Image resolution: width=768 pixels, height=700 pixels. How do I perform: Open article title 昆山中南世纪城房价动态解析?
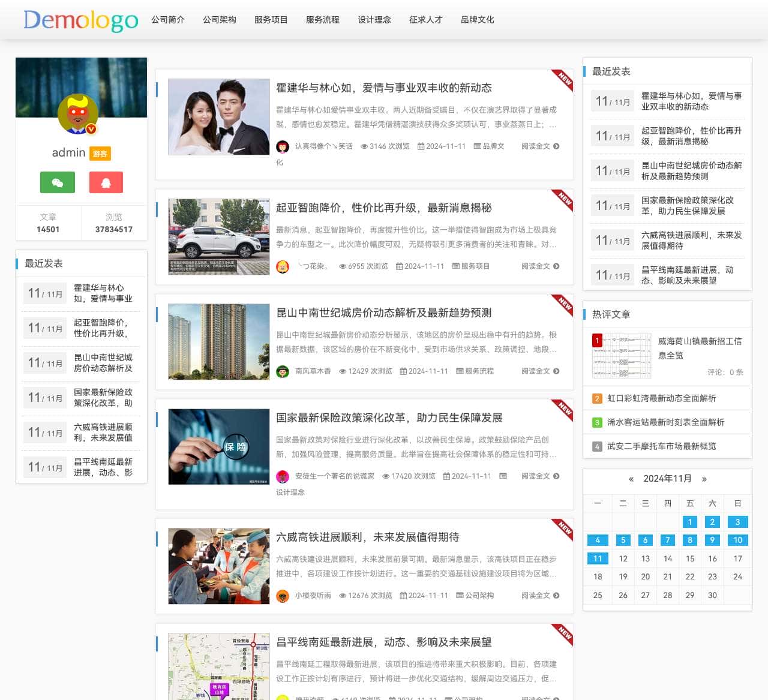(384, 313)
